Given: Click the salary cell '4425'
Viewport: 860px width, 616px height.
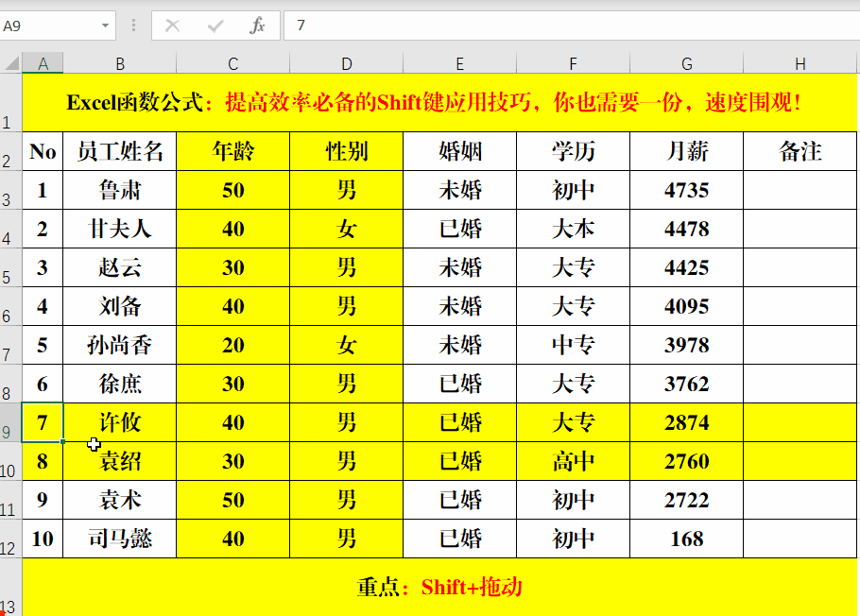Looking at the screenshot, I should click(687, 267).
